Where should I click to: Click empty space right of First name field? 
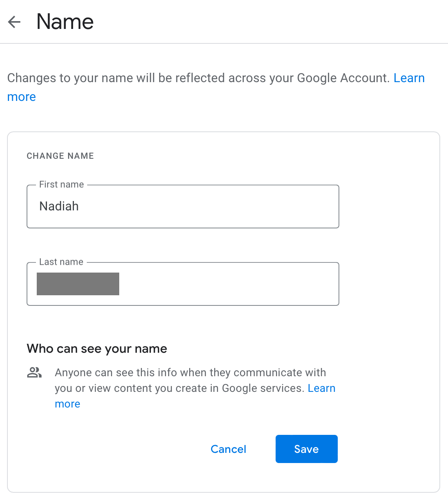(387, 206)
